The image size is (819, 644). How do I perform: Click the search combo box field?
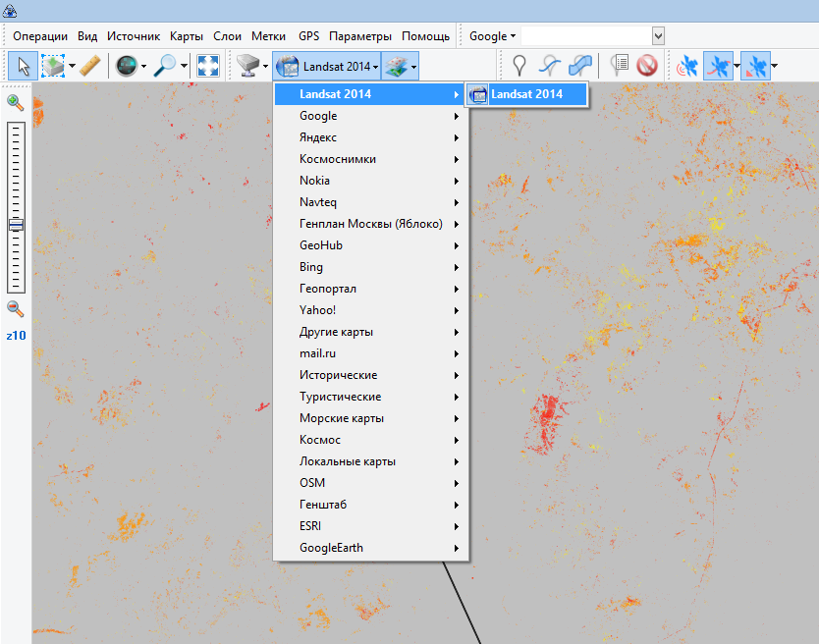pos(585,36)
